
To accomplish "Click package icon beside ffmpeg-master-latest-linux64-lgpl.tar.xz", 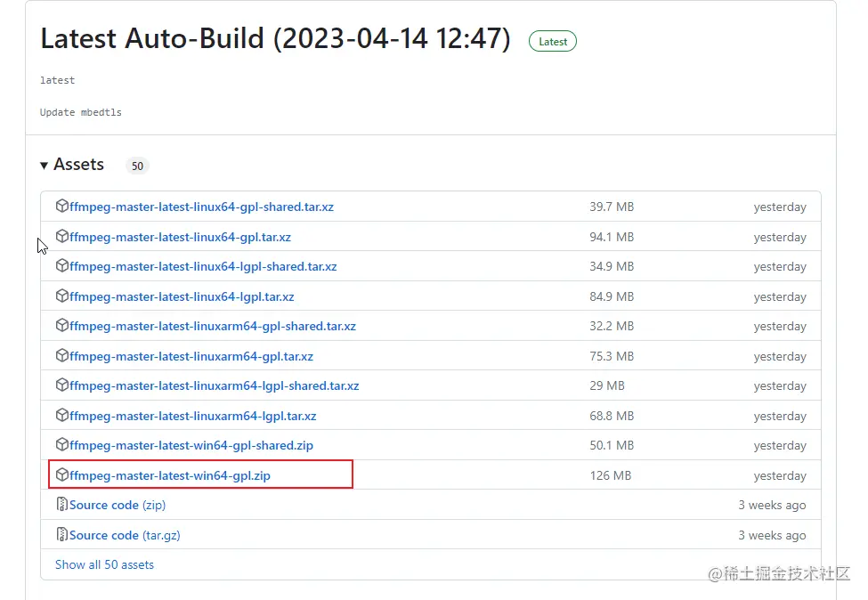I will 62,296.
